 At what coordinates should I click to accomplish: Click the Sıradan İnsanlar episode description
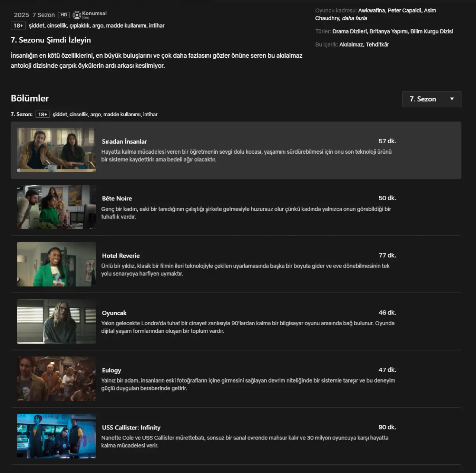pyautogui.click(x=247, y=156)
